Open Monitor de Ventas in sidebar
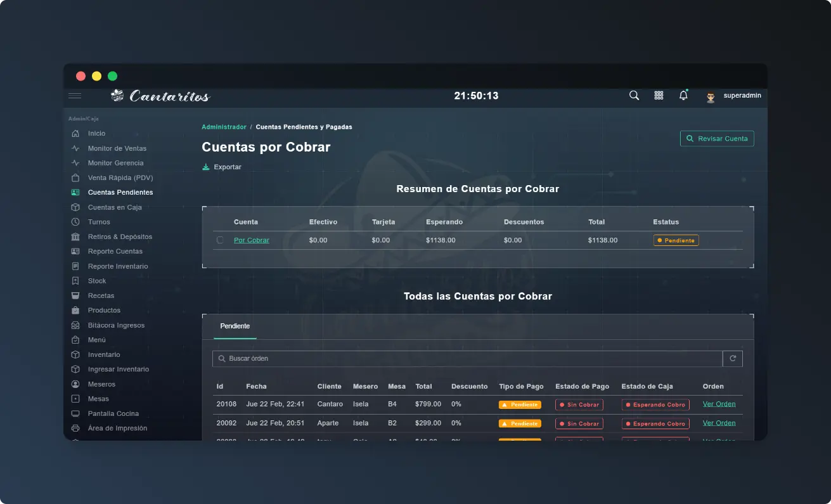 (117, 148)
